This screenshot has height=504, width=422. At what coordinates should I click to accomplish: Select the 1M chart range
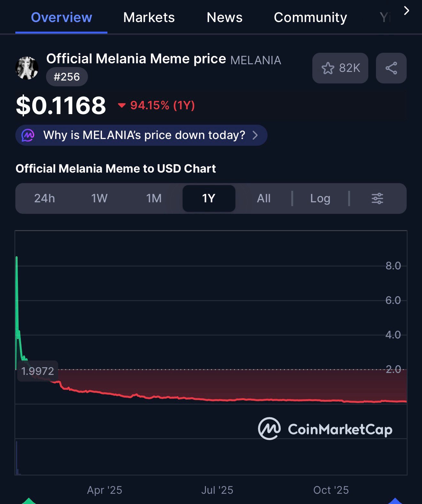(154, 198)
